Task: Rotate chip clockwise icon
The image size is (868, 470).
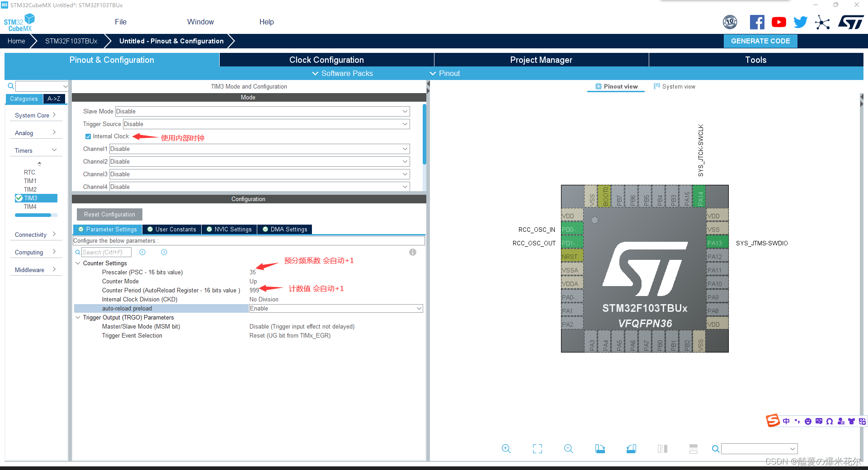Action: (600, 449)
